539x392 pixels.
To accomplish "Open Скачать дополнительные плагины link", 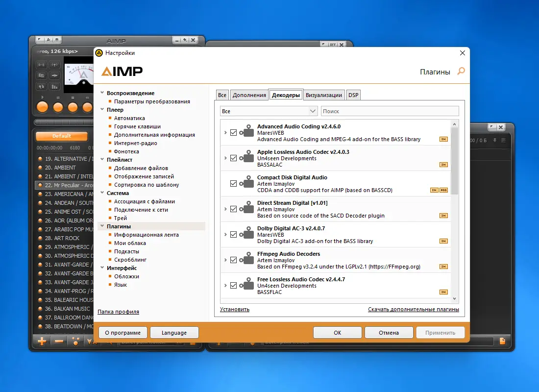I will [x=414, y=309].
